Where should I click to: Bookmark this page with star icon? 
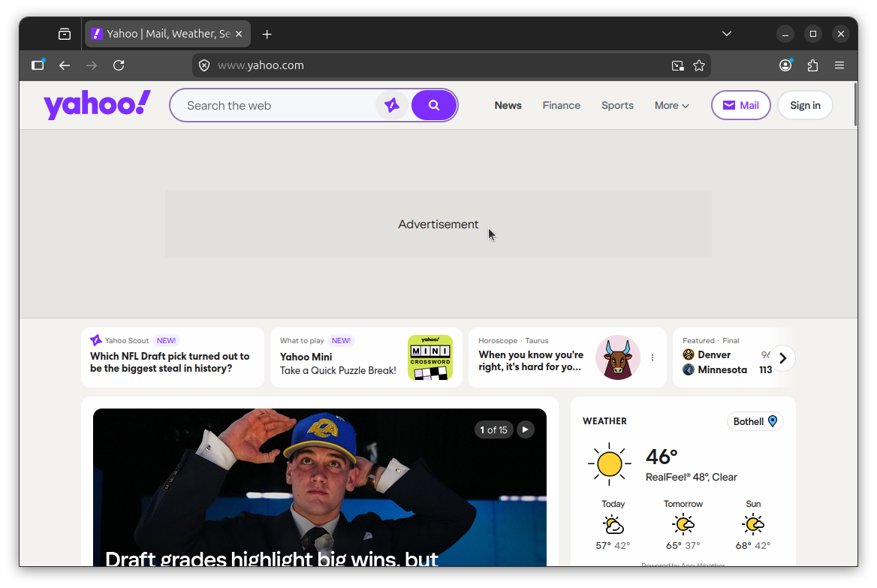click(699, 65)
